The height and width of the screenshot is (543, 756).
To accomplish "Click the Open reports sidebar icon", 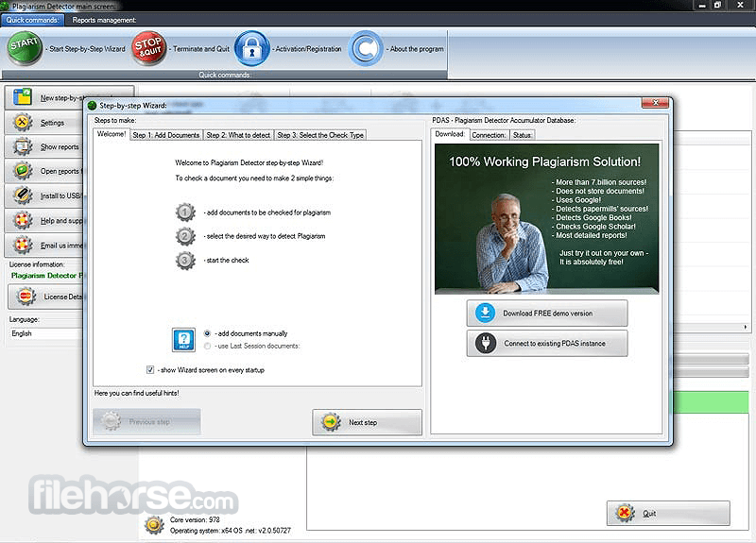I will point(22,171).
